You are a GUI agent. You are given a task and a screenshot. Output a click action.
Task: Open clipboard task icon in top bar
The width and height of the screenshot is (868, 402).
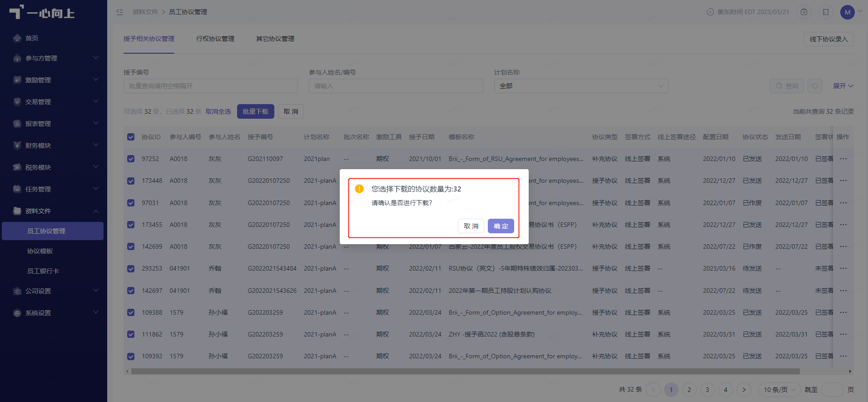click(804, 12)
